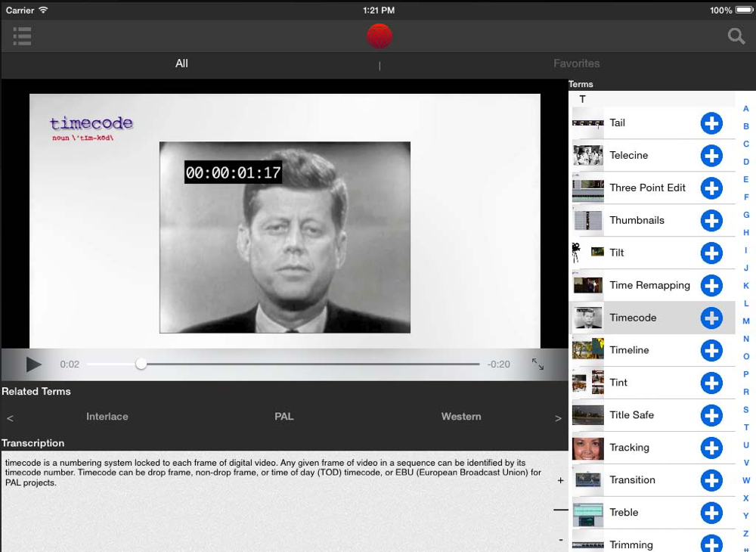Play the timecode video
The width and height of the screenshot is (756, 552).
[33, 364]
